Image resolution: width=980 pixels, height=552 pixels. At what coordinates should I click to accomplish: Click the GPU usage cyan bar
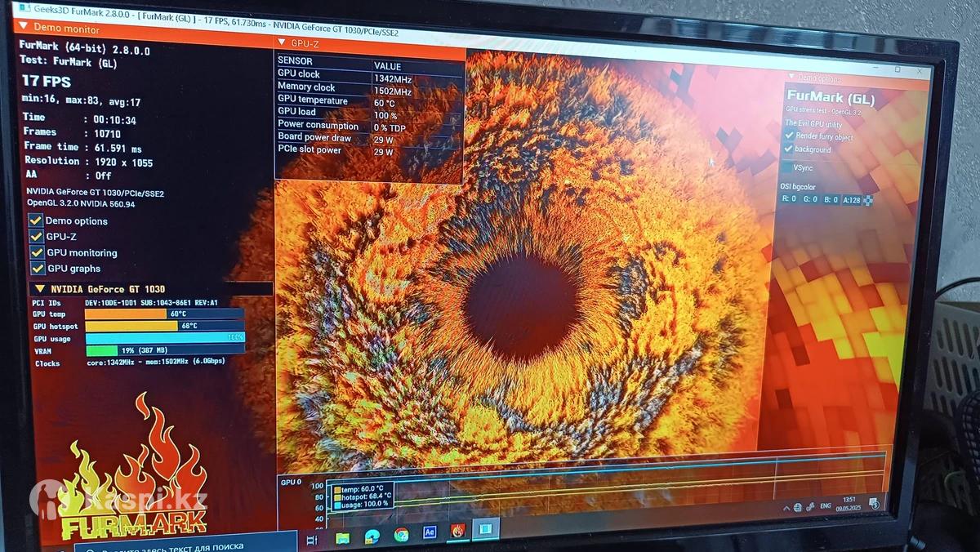point(164,338)
